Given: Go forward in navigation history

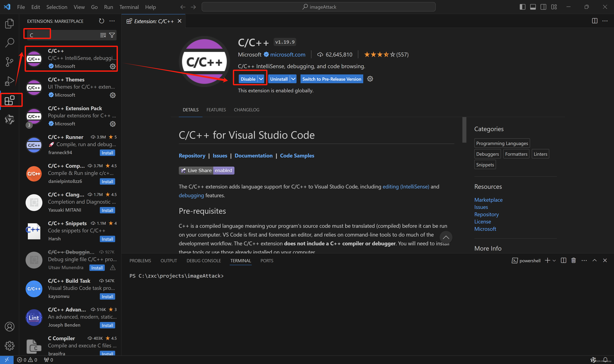Looking at the screenshot, I should click(194, 7).
